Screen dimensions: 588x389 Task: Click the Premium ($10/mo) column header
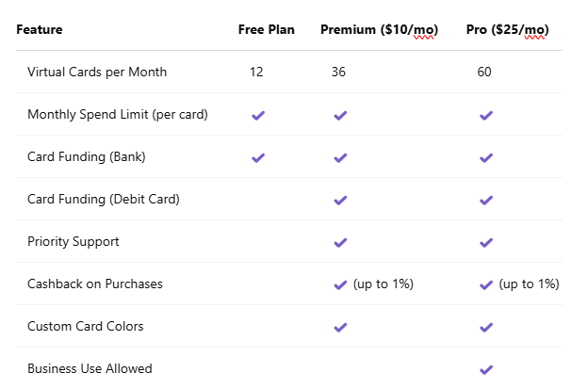point(377,29)
